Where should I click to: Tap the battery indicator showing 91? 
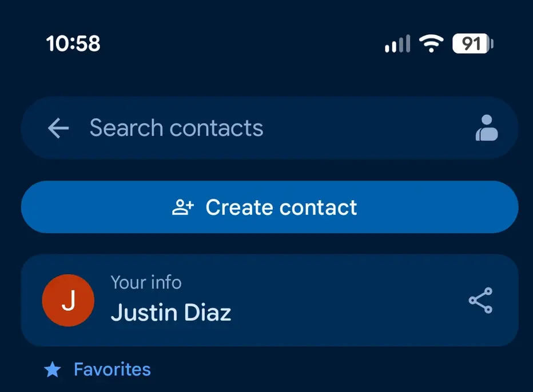(473, 43)
